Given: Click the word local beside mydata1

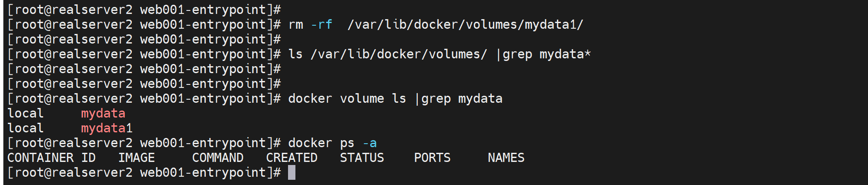Looking at the screenshot, I should click(x=26, y=128).
